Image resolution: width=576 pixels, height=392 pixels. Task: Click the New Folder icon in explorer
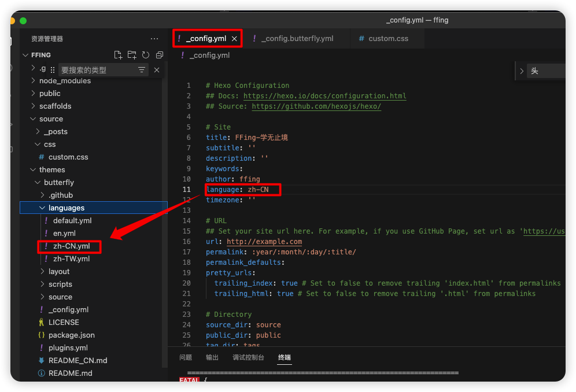132,55
